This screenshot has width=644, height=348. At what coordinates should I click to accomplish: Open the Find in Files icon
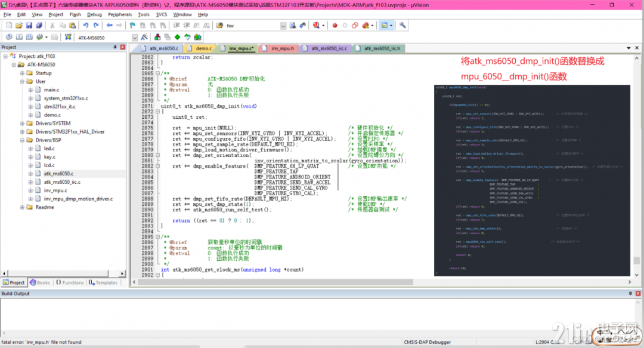click(x=219, y=26)
